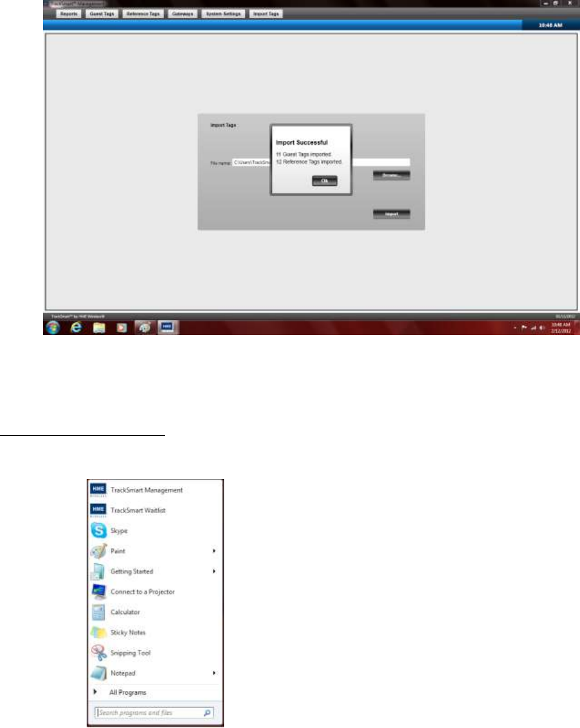The width and height of the screenshot is (580, 728).
Task: Click the Import button
Action: tap(392, 214)
